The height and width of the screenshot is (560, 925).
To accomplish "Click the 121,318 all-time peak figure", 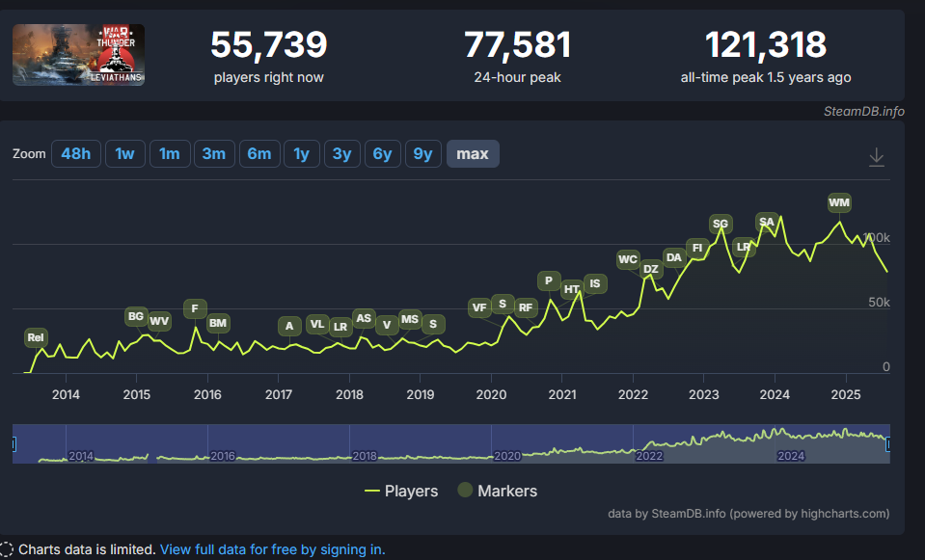I will pyautogui.click(x=766, y=44).
